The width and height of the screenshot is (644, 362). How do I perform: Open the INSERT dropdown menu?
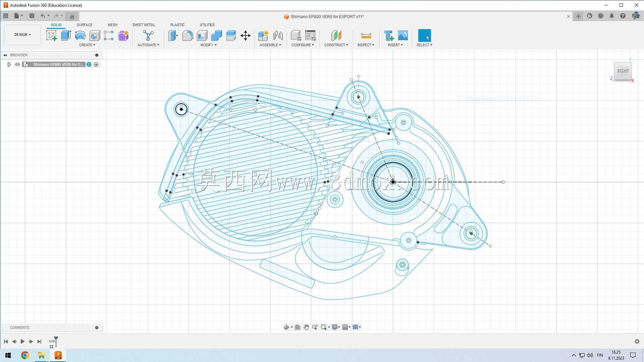click(x=395, y=45)
